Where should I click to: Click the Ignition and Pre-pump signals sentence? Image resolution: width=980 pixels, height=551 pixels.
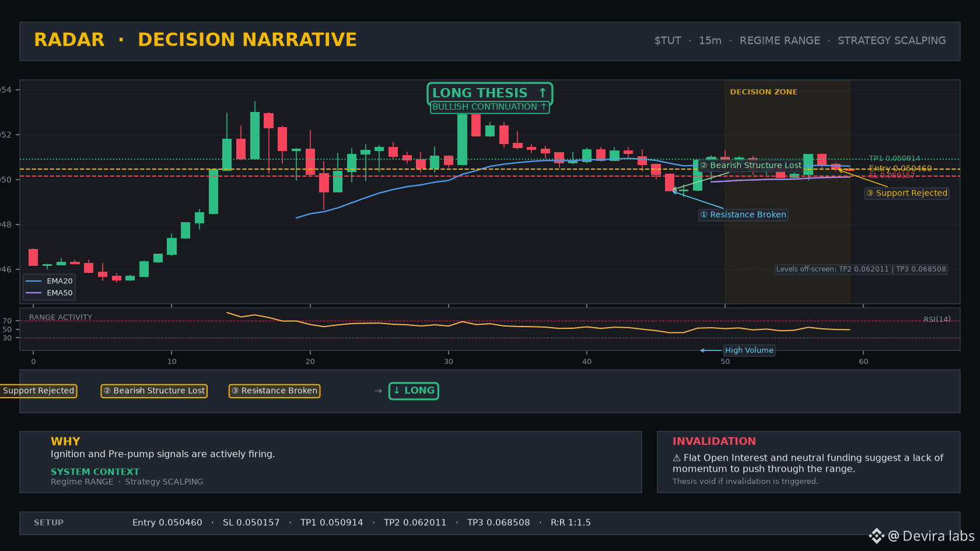click(x=163, y=454)
